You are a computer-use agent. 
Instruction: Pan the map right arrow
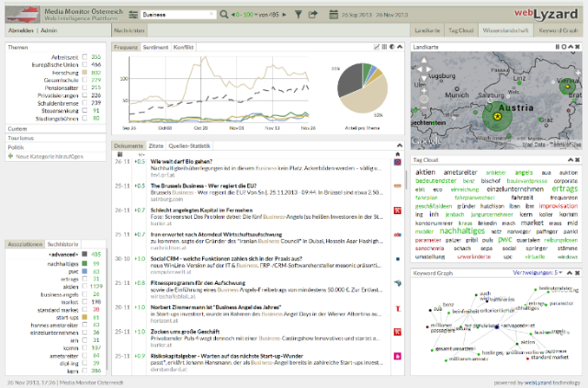click(429, 69)
